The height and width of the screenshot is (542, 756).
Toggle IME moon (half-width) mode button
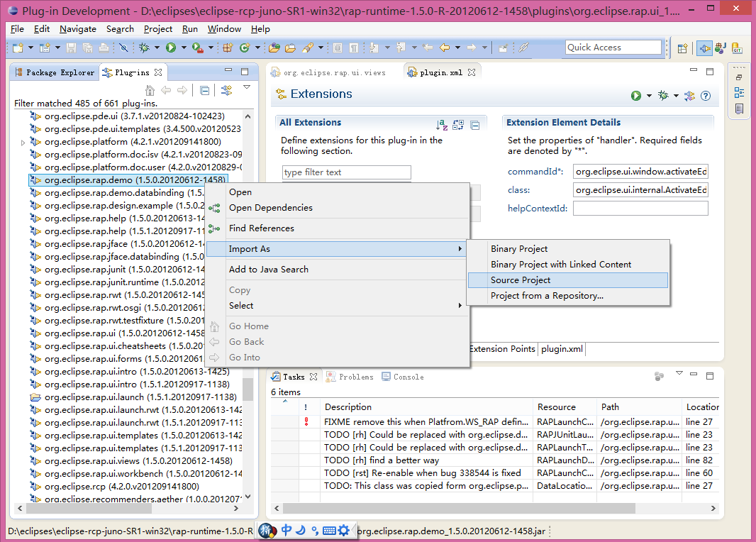300,530
